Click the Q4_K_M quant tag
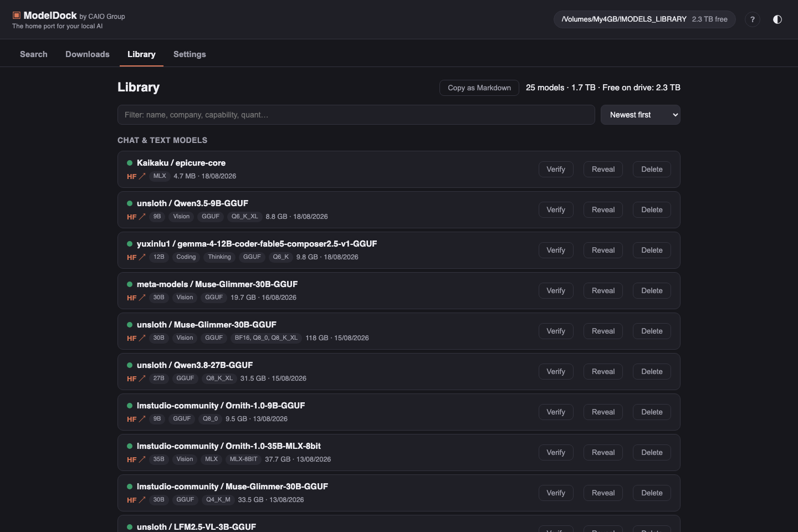This screenshot has width=798, height=532. tap(218, 500)
